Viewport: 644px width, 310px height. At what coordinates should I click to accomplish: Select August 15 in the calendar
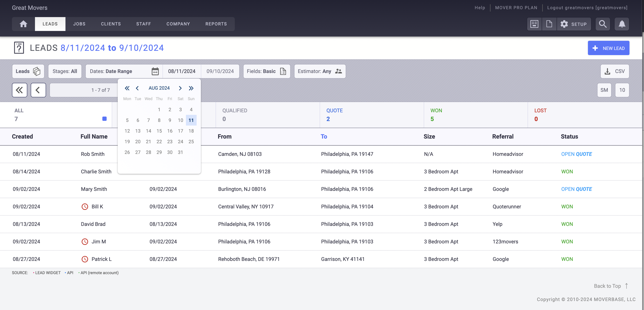(x=159, y=131)
